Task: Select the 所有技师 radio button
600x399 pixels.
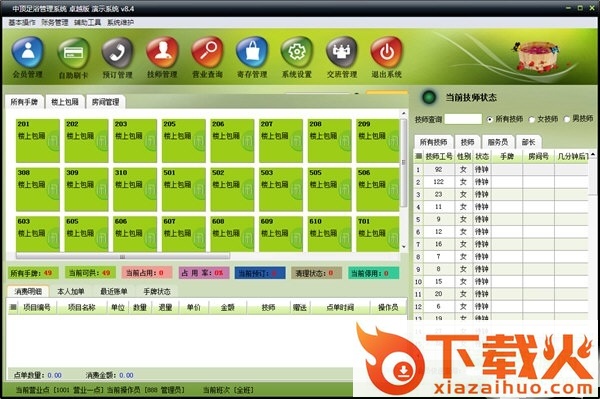Action: [x=489, y=119]
